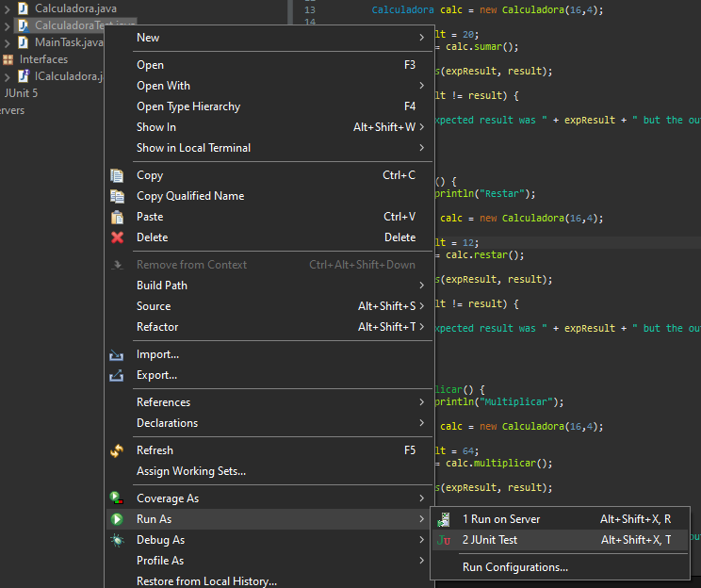The width and height of the screenshot is (701, 588).
Task: Click Refresh menu entry label
Action: 155,450
